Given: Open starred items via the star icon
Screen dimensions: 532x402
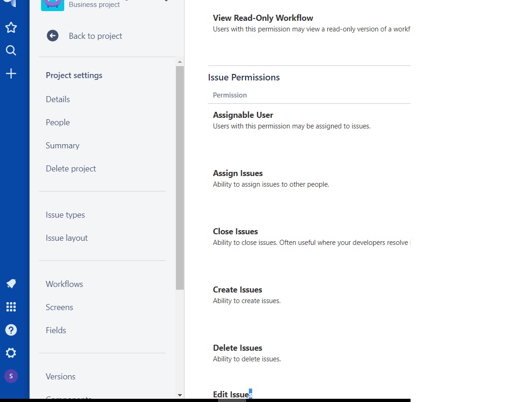Looking at the screenshot, I should tap(11, 28).
